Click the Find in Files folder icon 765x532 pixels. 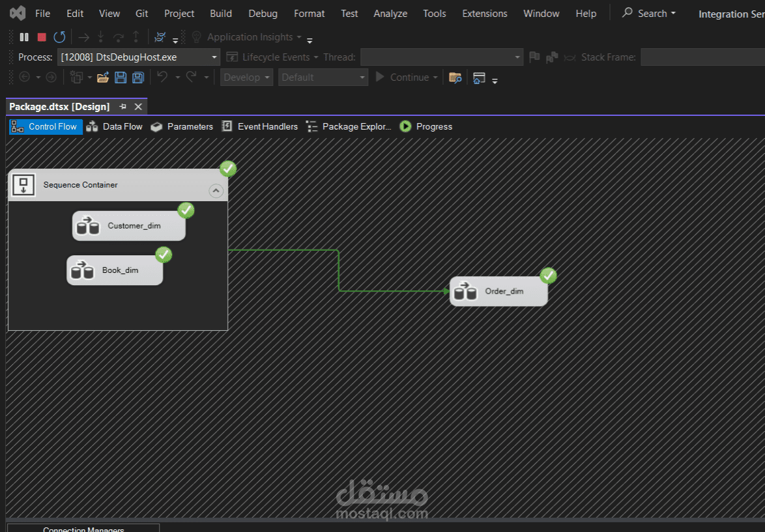point(455,77)
